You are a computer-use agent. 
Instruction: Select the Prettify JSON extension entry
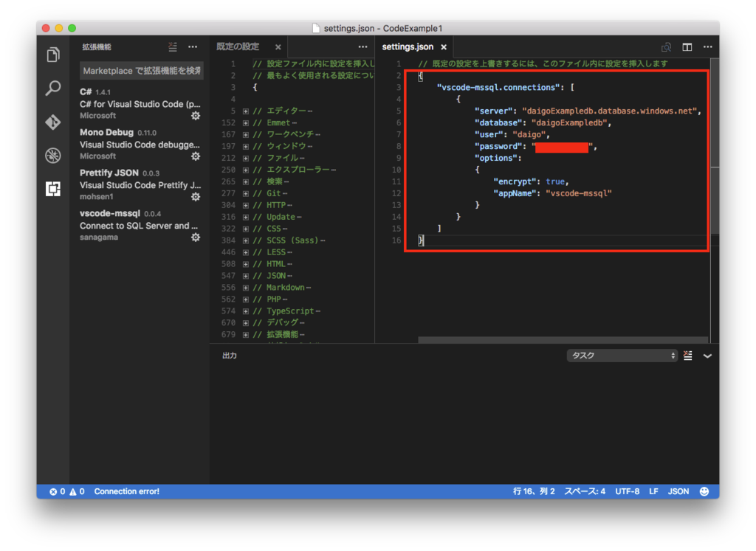coord(140,184)
